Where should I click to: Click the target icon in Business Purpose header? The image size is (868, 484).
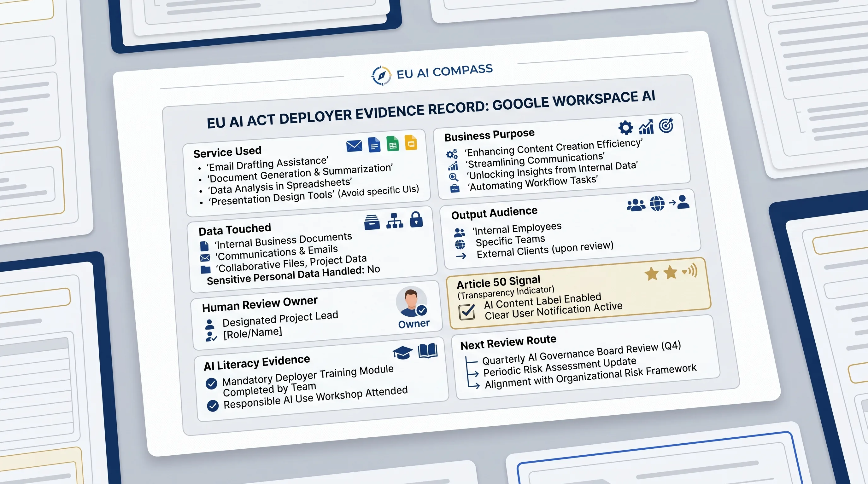tap(666, 125)
